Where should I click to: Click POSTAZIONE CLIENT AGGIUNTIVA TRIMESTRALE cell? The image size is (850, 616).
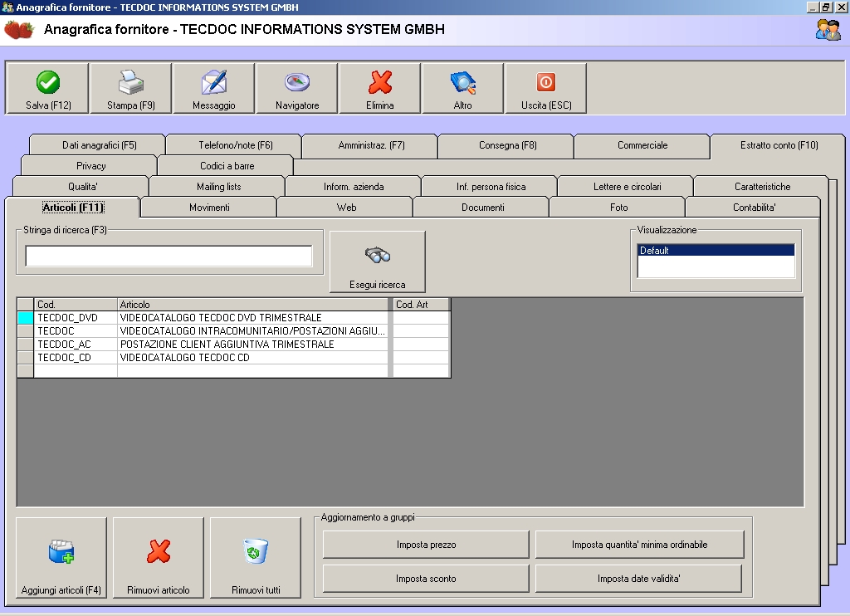(x=252, y=345)
